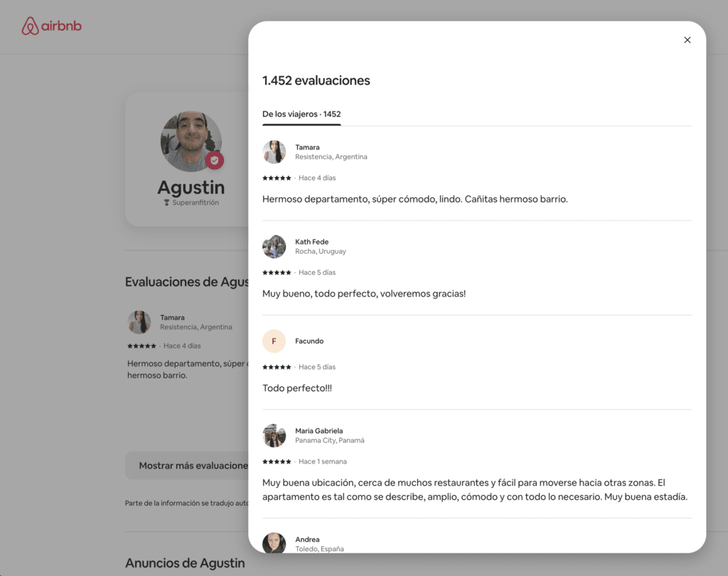Click the star rating on the background page review
728x576 pixels.
click(141, 346)
